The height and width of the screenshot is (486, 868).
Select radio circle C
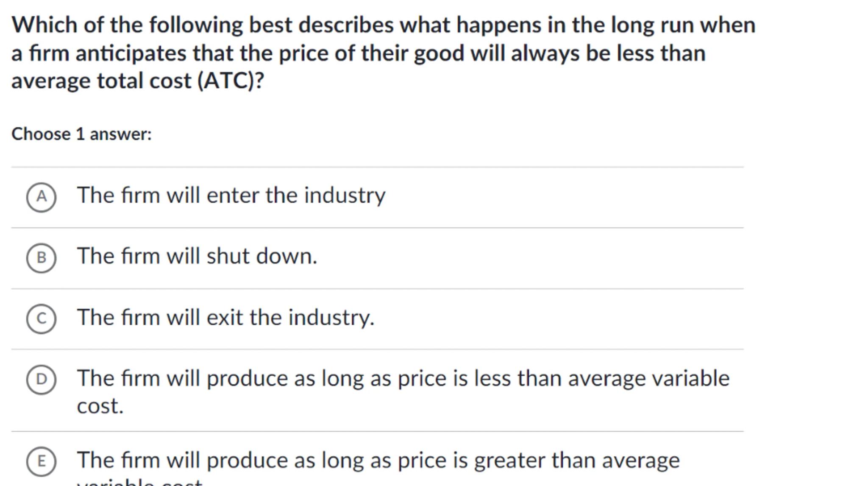[x=41, y=319]
